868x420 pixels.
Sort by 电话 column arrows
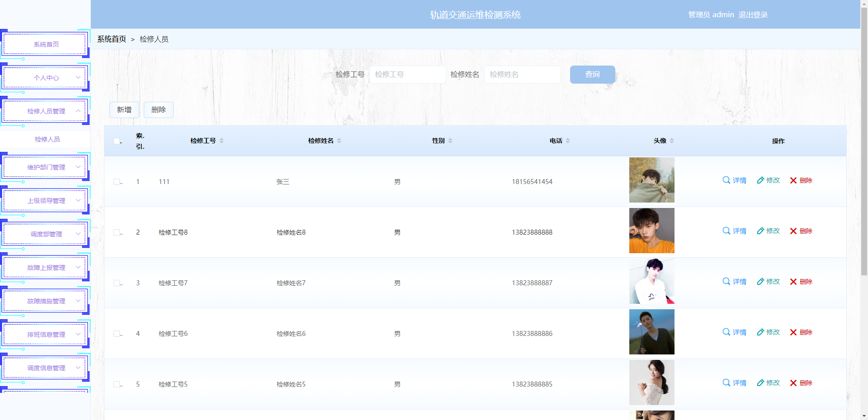(568, 141)
